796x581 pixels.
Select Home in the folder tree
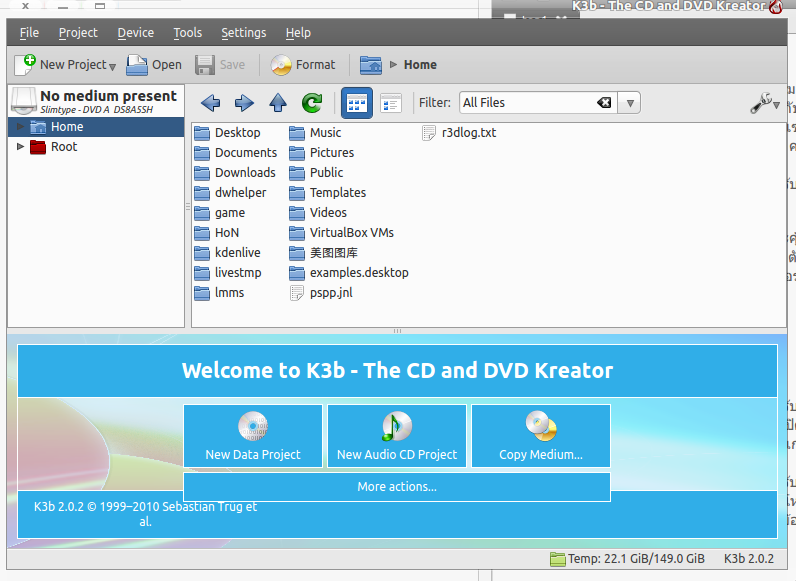[67, 126]
